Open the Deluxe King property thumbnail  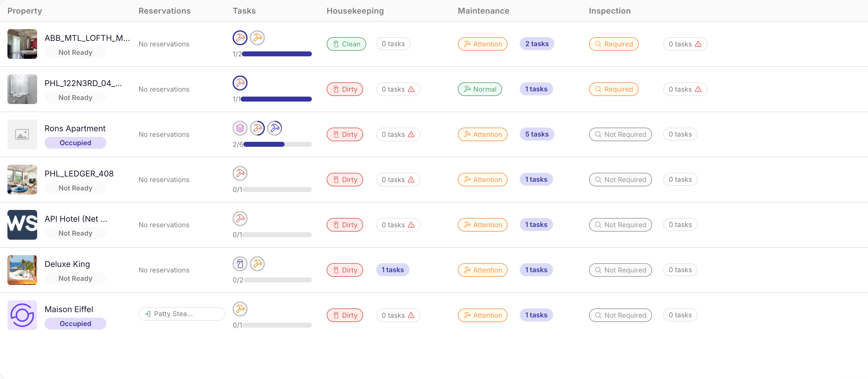(x=22, y=270)
